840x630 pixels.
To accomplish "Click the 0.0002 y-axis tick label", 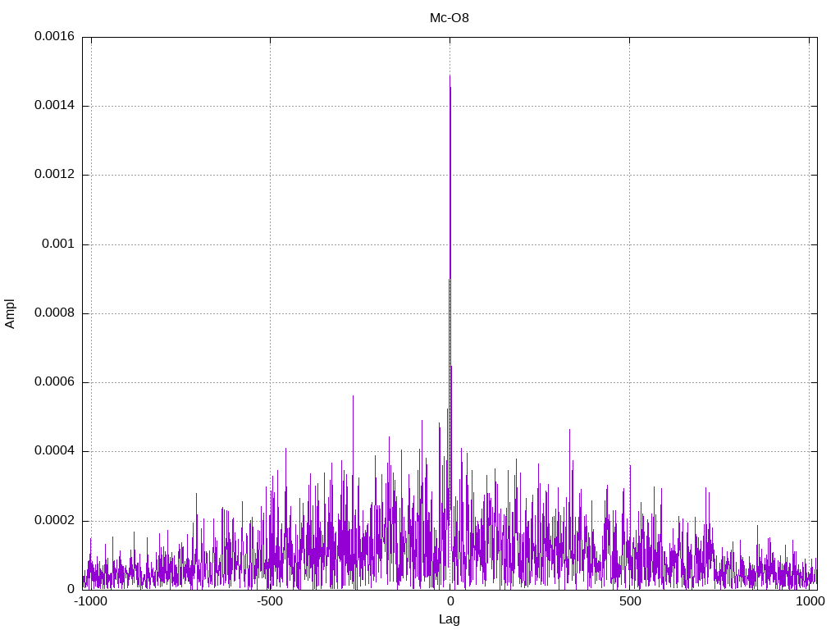I will [x=54, y=521].
